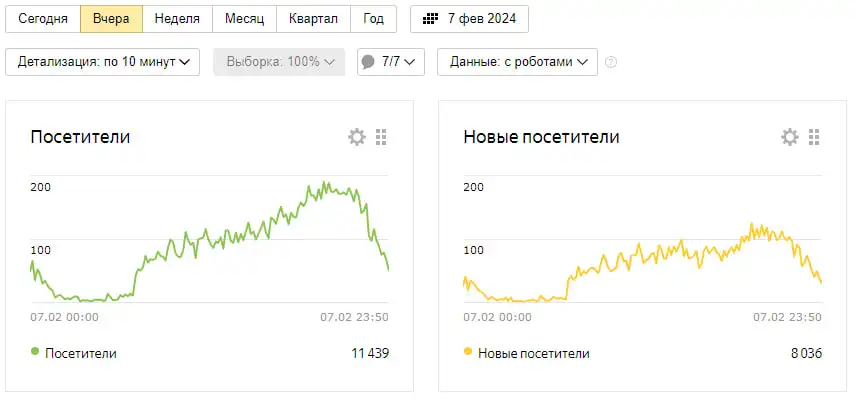This screenshot has width=856, height=400.
Task: Click the speech bubble icon near 7/7
Action: [x=368, y=62]
